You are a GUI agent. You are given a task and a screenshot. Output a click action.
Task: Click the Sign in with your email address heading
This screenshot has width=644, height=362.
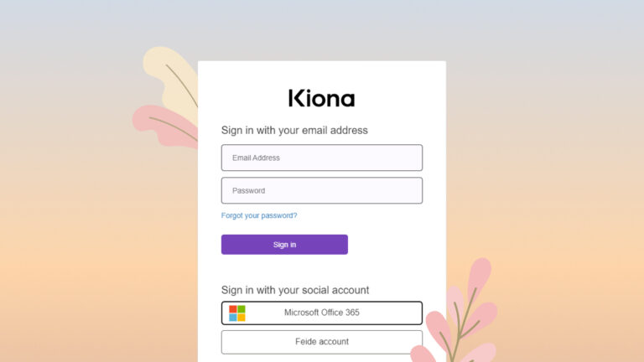coord(294,131)
